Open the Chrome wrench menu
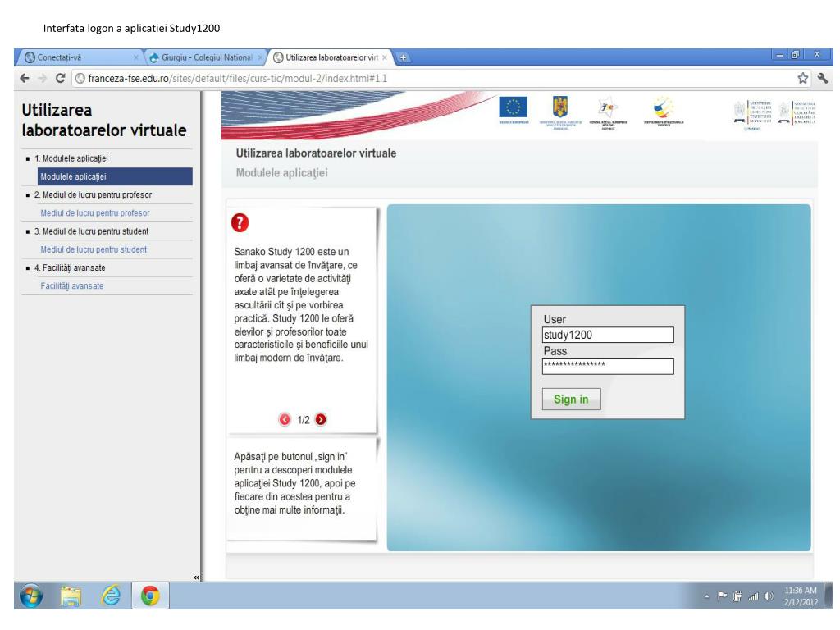Screen dimensions: 840x630 (x=822, y=78)
